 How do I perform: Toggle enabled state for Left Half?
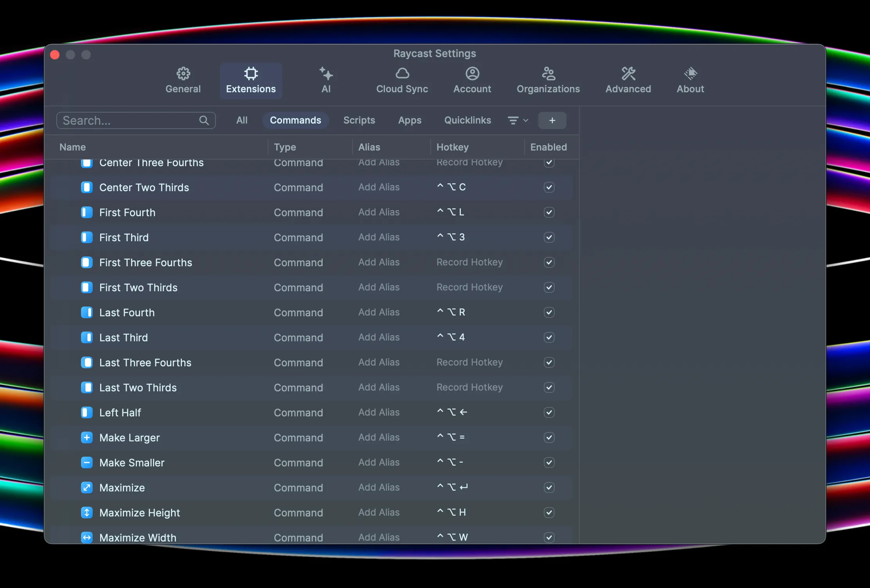(x=548, y=412)
